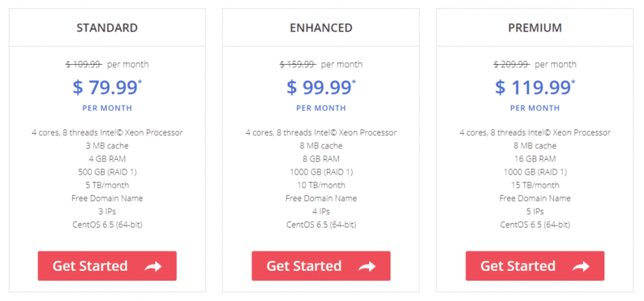
Task: Click the crossed-out $159.99 original price
Action: 297,64
